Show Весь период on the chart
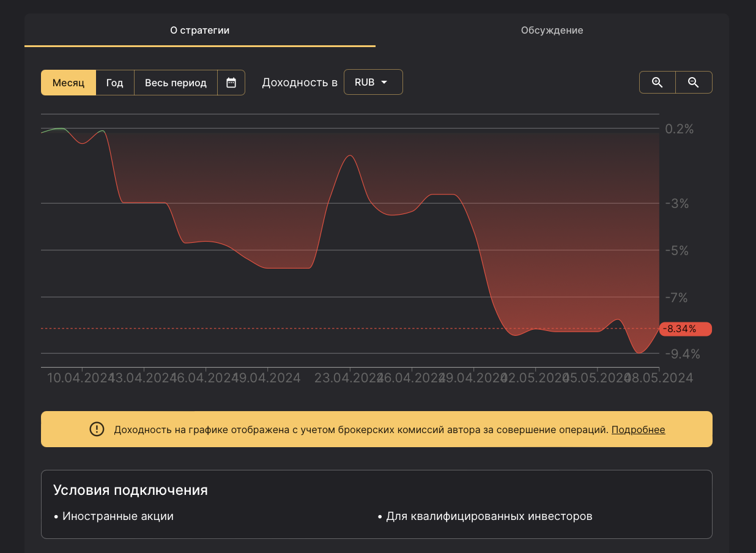This screenshot has height=553, width=756. pyautogui.click(x=176, y=83)
